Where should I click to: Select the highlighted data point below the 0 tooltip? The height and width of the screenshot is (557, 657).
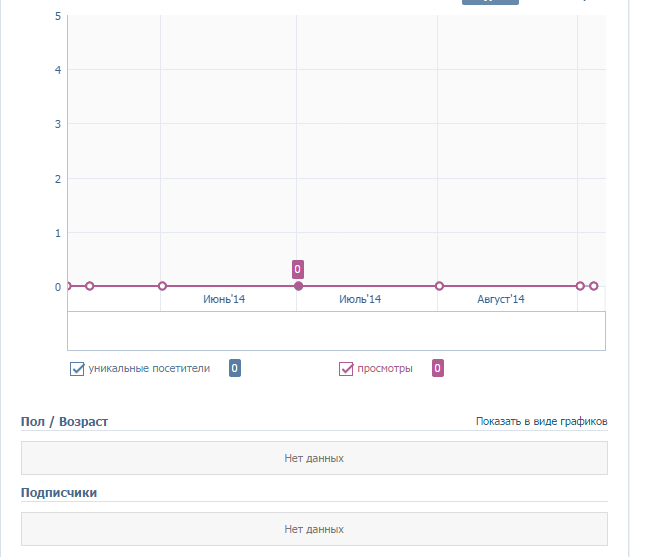pyautogui.click(x=298, y=286)
